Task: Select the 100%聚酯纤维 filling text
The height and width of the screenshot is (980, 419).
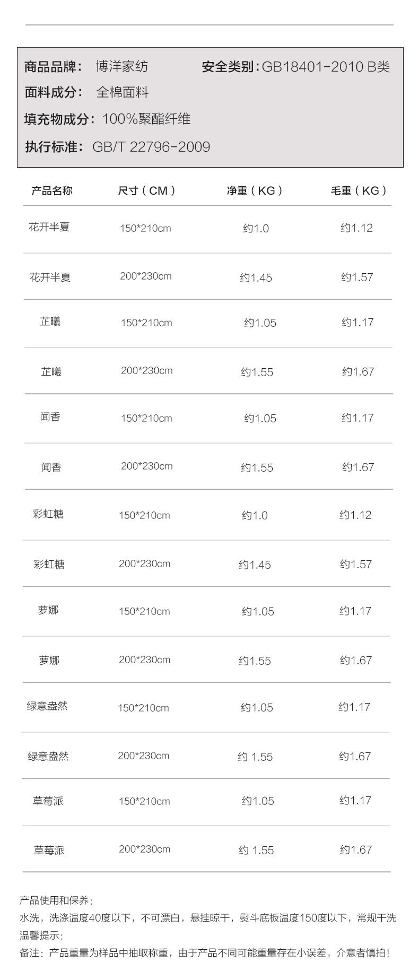Action: (146, 119)
